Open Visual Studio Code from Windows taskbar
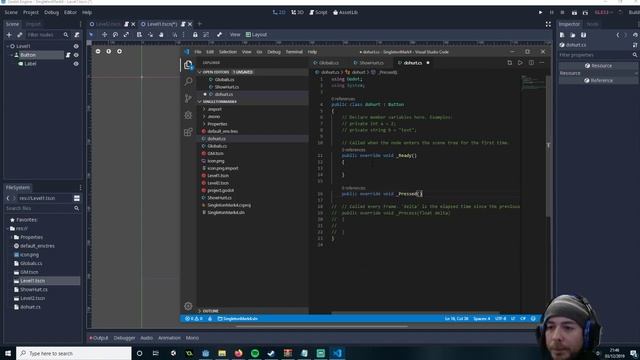Image resolution: width=640 pixels, height=360 pixels. point(337,353)
